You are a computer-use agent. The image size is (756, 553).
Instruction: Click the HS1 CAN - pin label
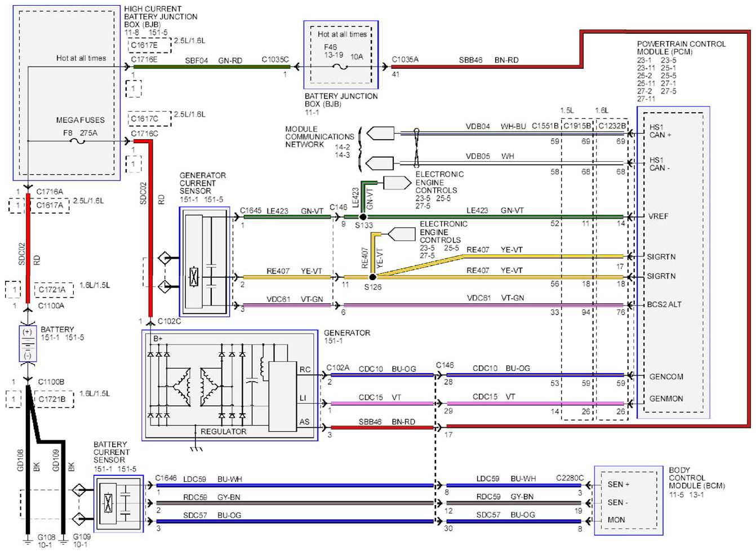[x=659, y=164]
